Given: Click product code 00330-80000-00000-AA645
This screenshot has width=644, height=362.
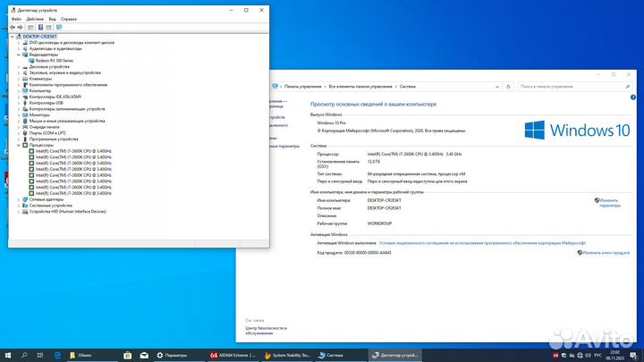Looking at the screenshot, I should click(x=368, y=253).
